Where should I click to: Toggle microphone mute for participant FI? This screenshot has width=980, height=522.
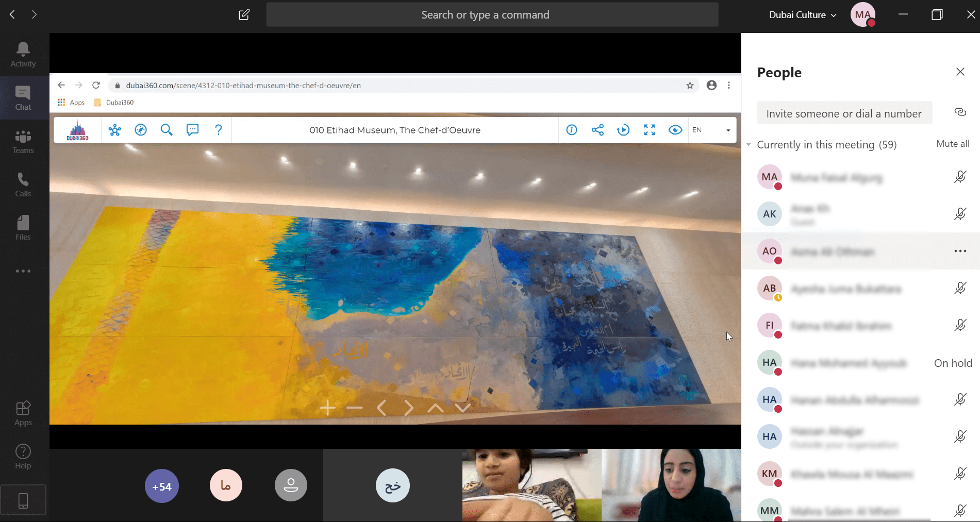[959, 325]
